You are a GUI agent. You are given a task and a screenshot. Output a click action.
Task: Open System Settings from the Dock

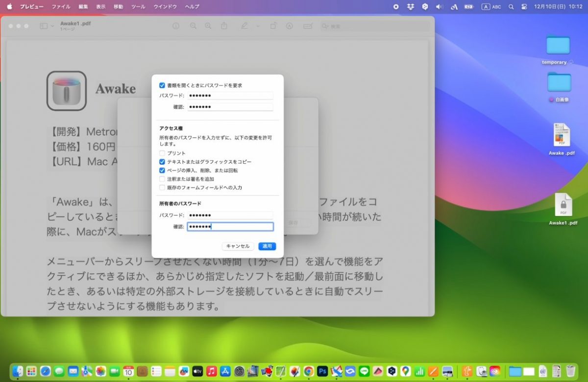239,371
